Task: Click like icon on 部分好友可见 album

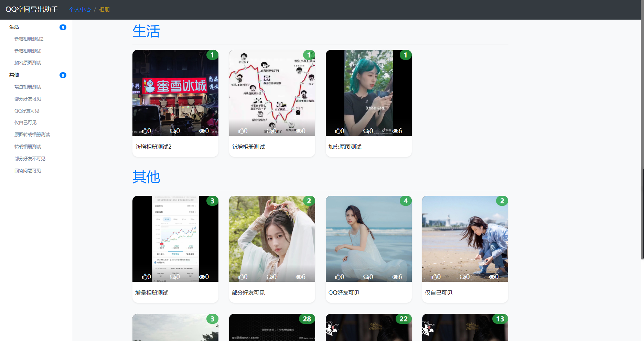Action: click(241, 277)
